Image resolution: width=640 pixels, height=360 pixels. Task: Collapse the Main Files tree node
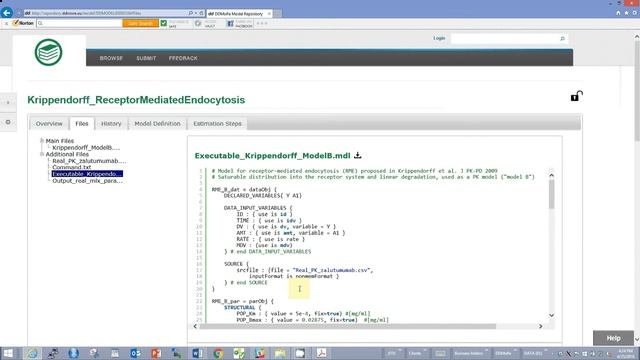42,140
